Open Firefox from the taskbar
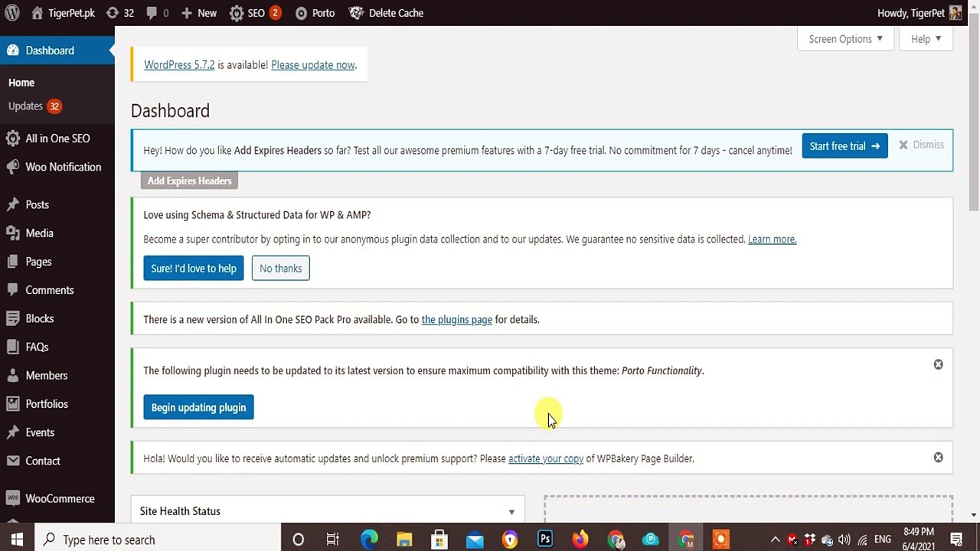This screenshot has width=980, height=551. (x=580, y=540)
